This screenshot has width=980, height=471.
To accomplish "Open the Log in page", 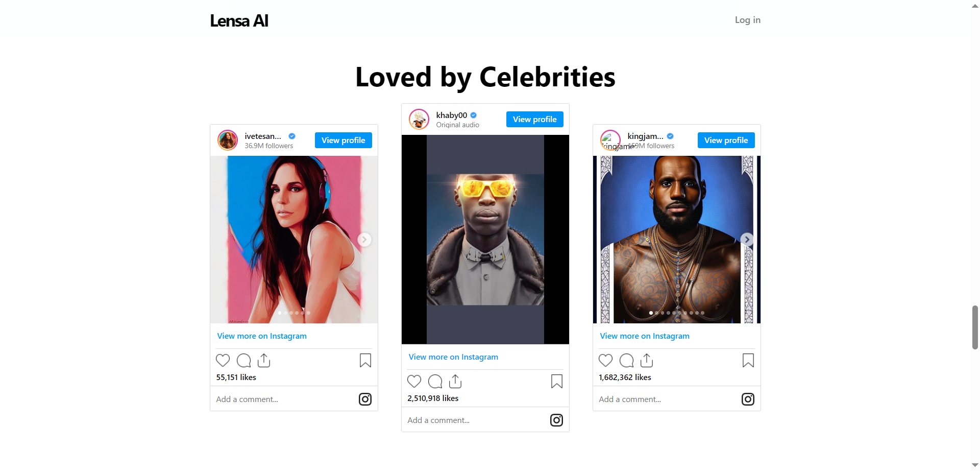I will [x=748, y=20].
